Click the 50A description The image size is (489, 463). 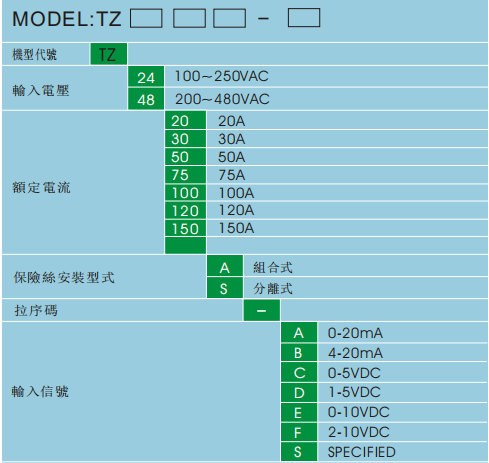(232, 157)
